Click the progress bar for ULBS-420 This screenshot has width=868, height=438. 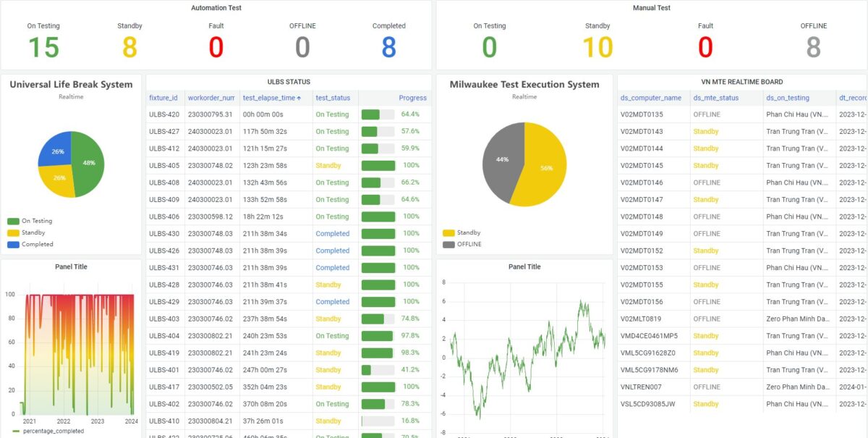coord(378,114)
